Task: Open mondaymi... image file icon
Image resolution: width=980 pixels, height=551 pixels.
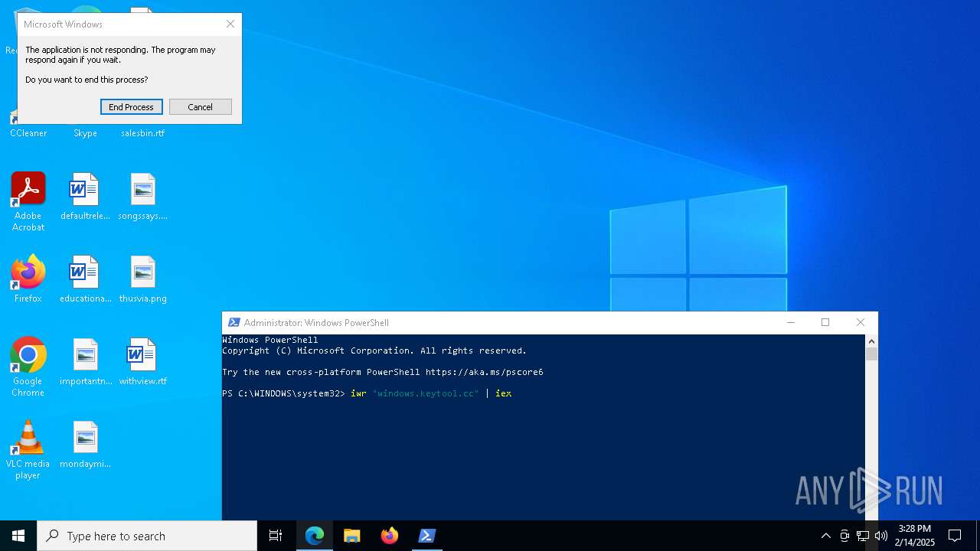Action: tap(85, 445)
